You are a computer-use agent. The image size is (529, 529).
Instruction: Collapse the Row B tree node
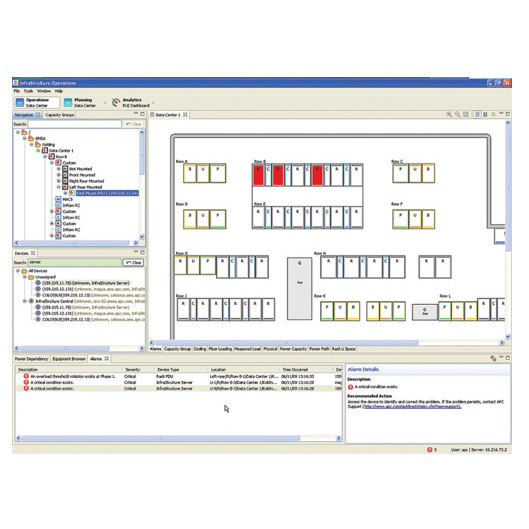(x=45, y=157)
